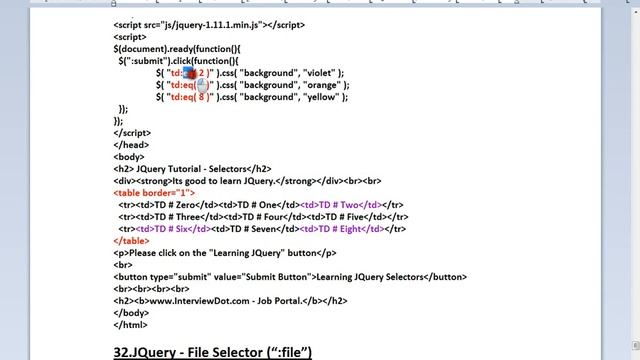Click the "www.InterviewDot.com - Job Portal." line

[231, 301]
